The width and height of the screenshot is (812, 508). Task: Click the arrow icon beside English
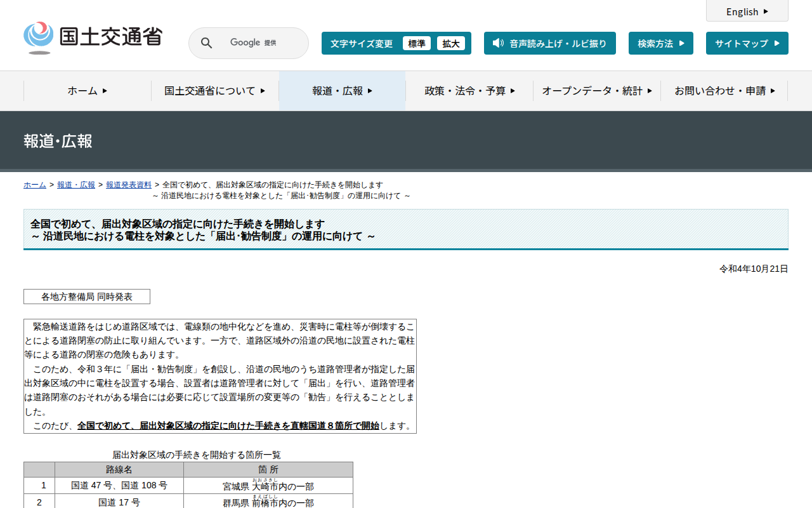pyautogui.click(x=766, y=11)
